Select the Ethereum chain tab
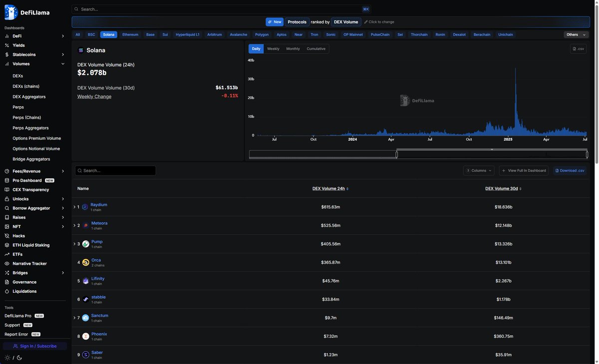 [130, 35]
